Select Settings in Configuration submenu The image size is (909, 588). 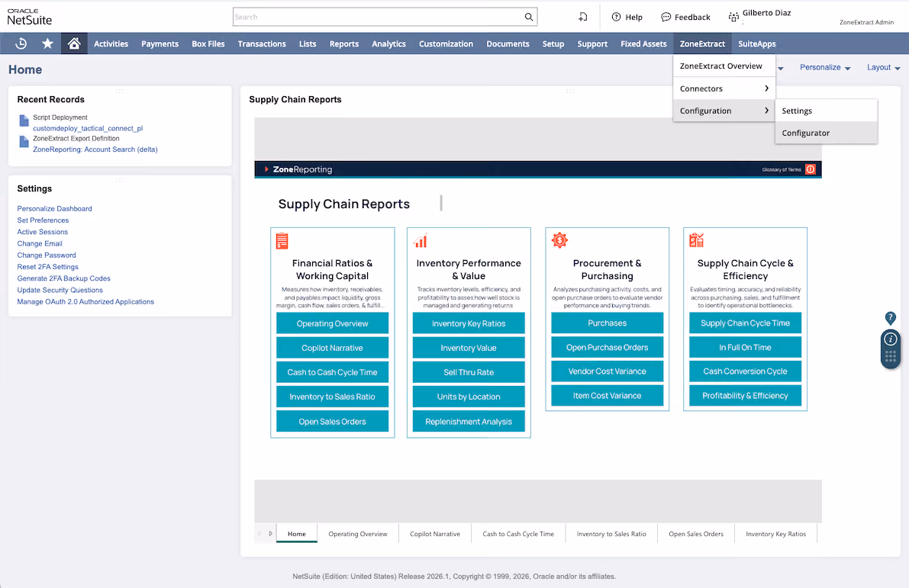[826, 111]
